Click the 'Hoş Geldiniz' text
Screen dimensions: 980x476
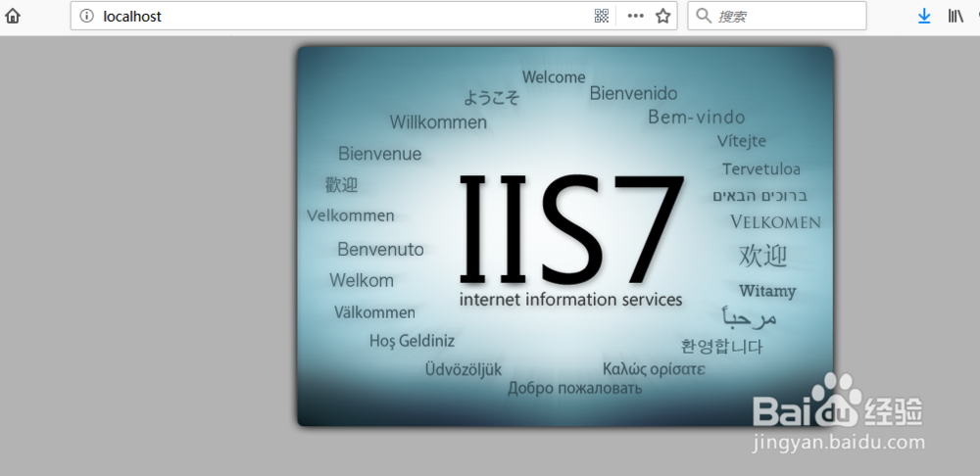[x=412, y=341]
